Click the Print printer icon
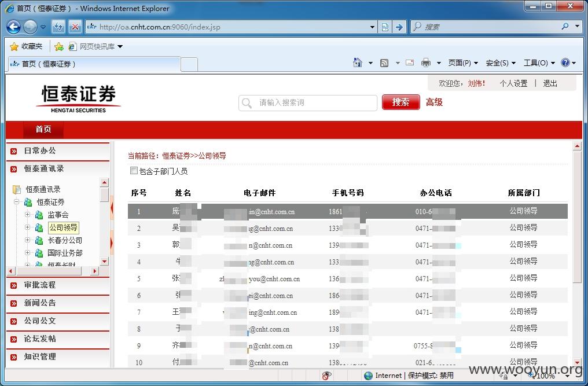Screen dimensions: 588x386 click(x=425, y=63)
